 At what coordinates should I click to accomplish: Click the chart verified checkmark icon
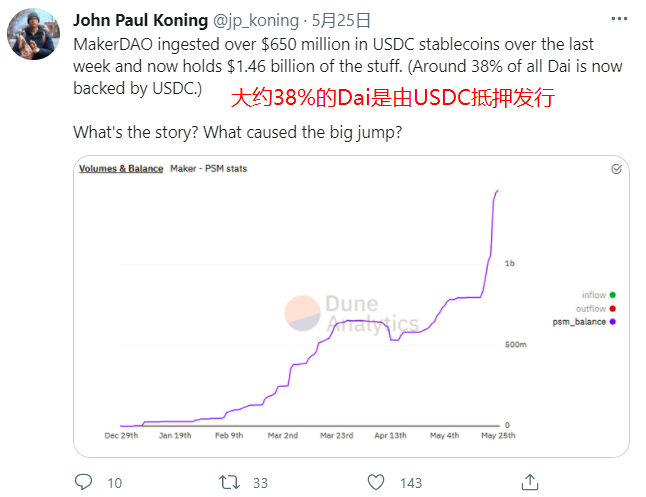616,169
